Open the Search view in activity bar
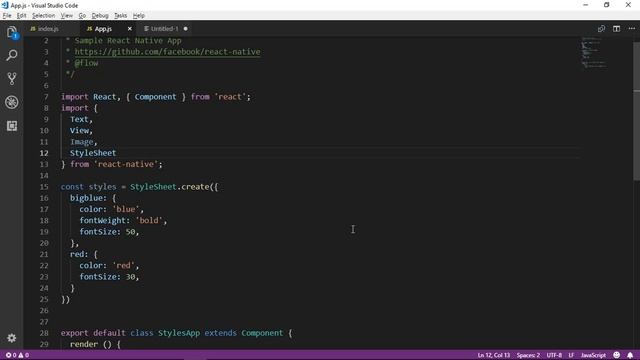This screenshot has height=360, width=640. pyautogui.click(x=11, y=55)
